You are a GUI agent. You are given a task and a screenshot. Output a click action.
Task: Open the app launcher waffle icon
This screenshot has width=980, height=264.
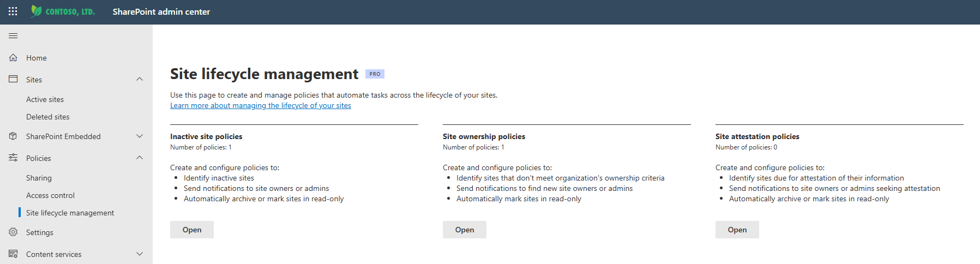point(13,11)
